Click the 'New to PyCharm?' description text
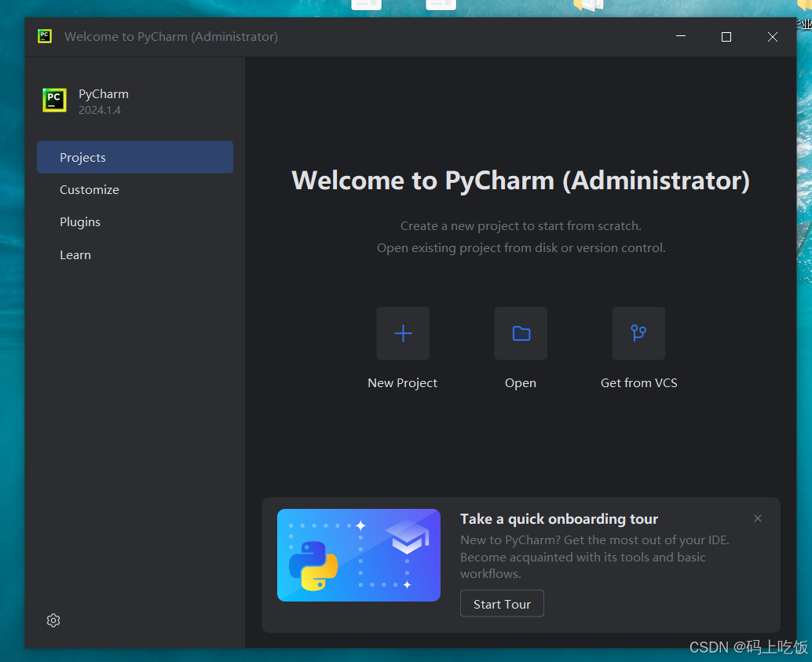 coord(594,557)
